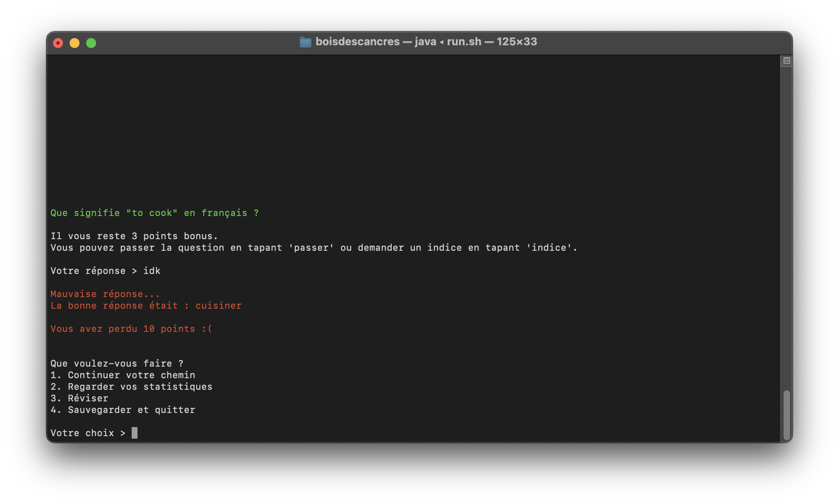
Task: Click the scrollbar thumb at the bottom right
Action: tap(786, 415)
